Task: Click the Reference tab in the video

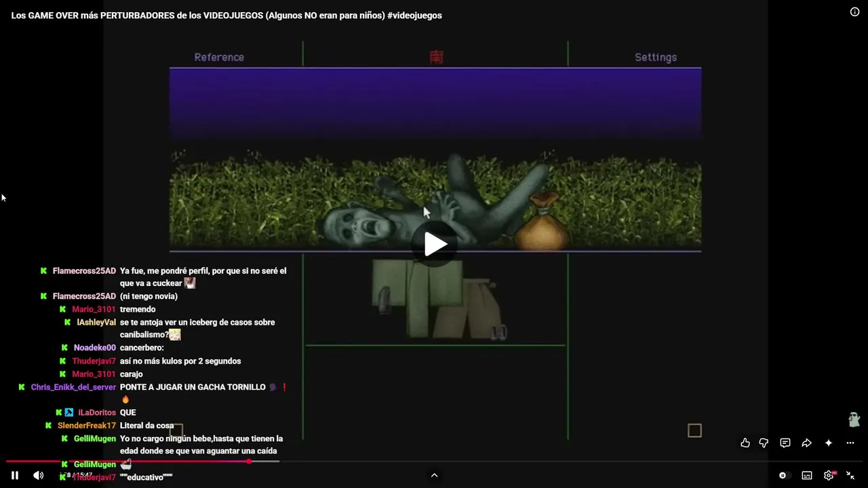Action: pyautogui.click(x=219, y=57)
